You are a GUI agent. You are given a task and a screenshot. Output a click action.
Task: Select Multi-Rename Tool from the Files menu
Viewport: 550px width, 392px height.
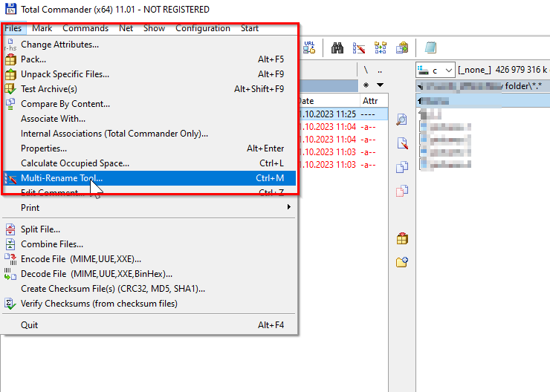(x=62, y=178)
